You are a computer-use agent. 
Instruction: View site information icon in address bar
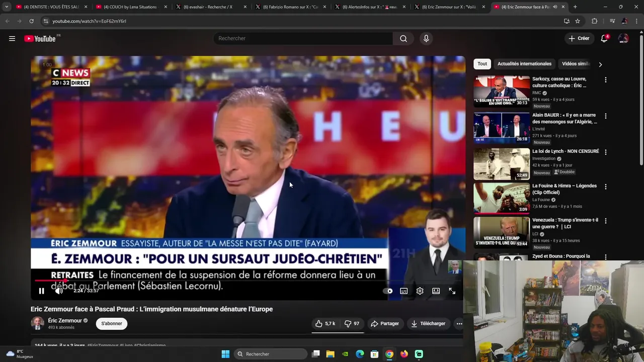pos(46,21)
